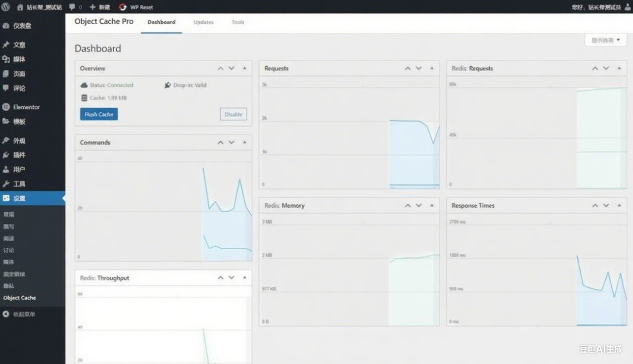Open 页面 pages in sidebar
Image resolution: width=633 pixels, height=364 pixels.
click(x=33, y=74)
